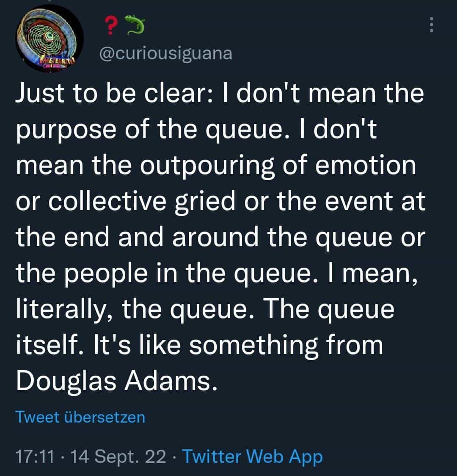
Task: Open the tweet author's profile picture
Action: (50, 38)
